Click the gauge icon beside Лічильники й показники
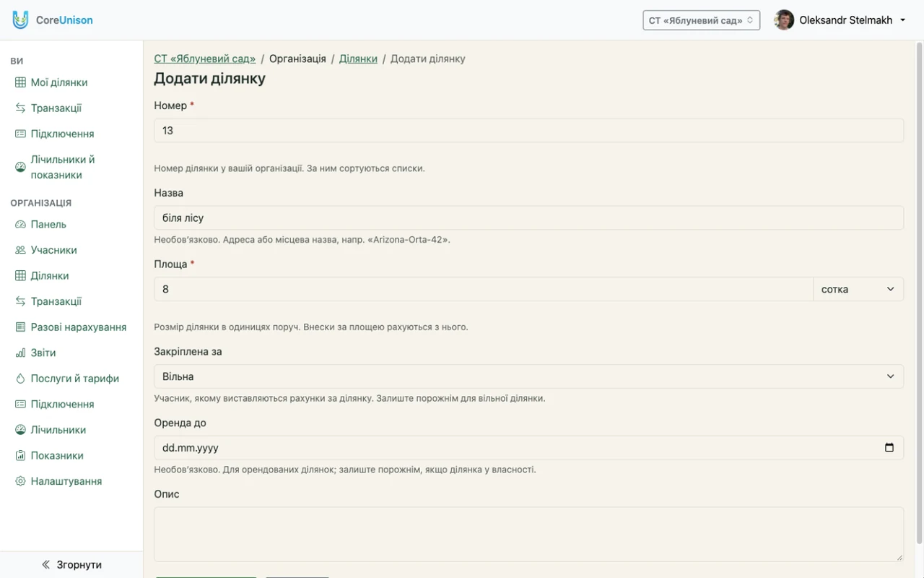924x578 pixels. tap(20, 167)
